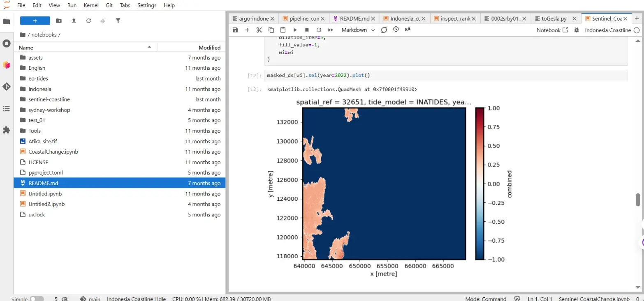This screenshot has width=644, height=301.
Task: Open the cell type Markdown dropdown
Action: (358, 30)
